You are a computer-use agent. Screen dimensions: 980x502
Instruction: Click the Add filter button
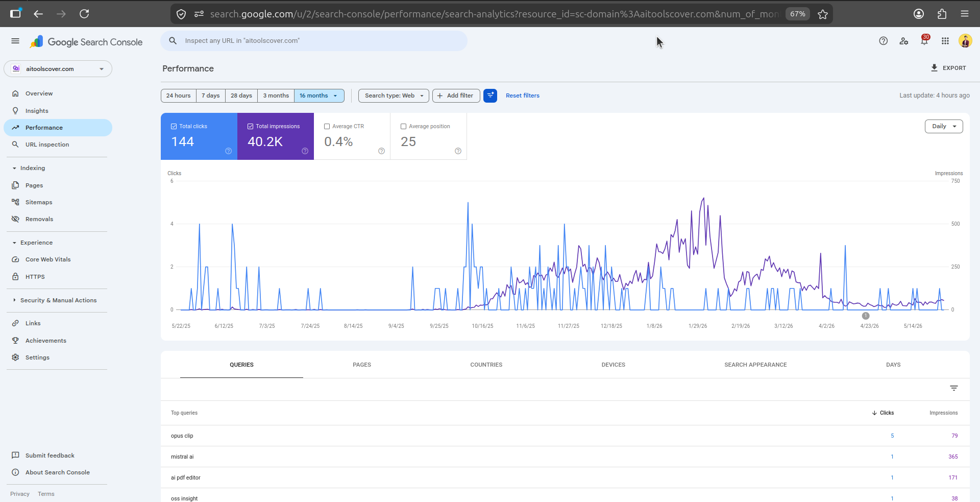pos(456,95)
